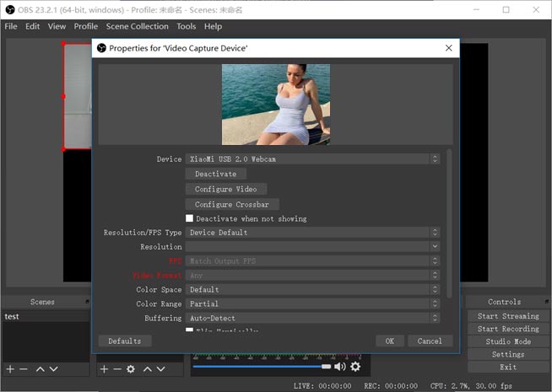Click Configure Crossbar button
552x392 pixels.
tap(232, 204)
